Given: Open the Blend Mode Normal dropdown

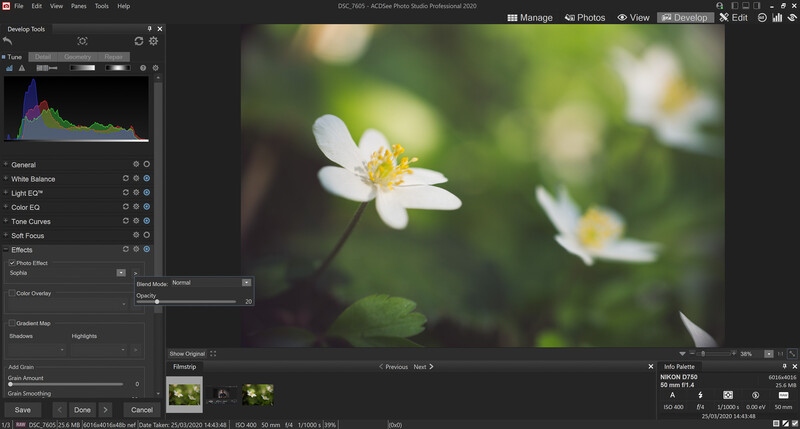Looking at the screenshot, I should (x=246, y=283).
